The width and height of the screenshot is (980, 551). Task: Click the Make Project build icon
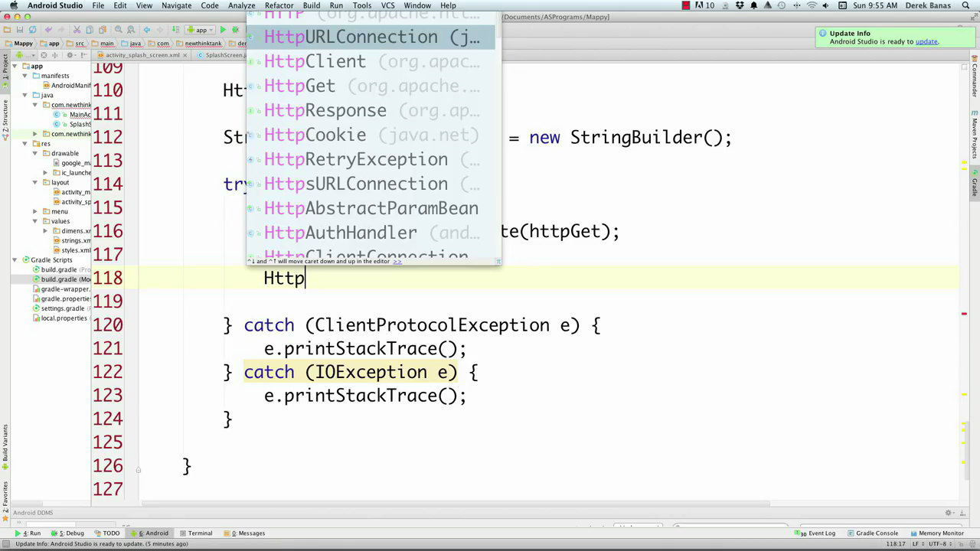pos(175,30)
